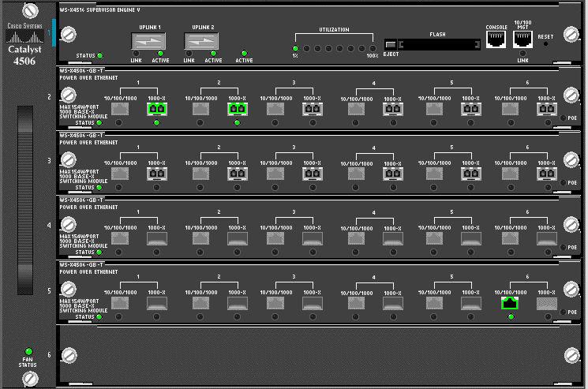
Task: Select slot 2 port 1 10/100/1000 port
Action: click(x=120, y=109)
